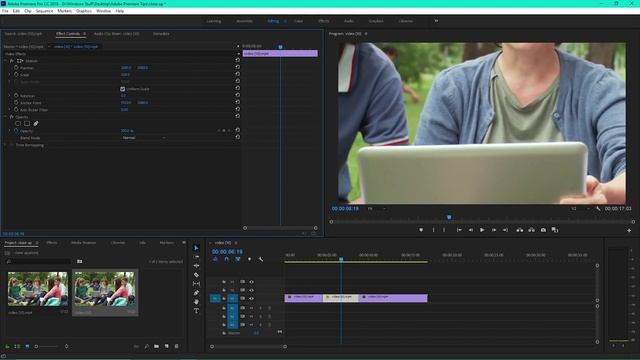This screenshot has width=640, height=360.
Task: Open the Markers menu
Action: point(64,11)
